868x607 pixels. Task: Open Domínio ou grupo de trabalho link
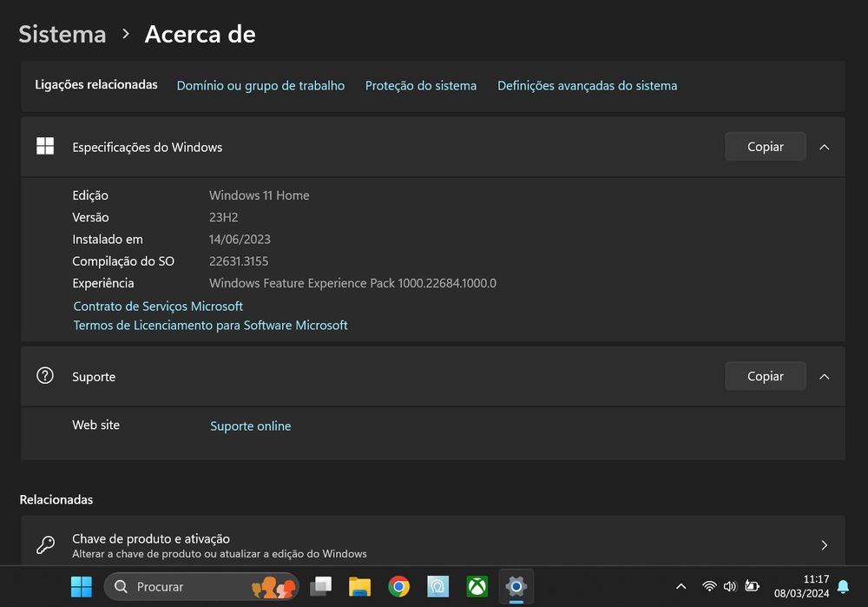[x=260, y=86]
